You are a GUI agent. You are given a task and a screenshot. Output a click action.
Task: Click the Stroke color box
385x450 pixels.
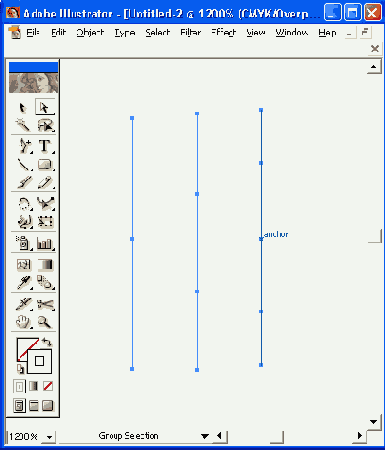coord(39,361)
